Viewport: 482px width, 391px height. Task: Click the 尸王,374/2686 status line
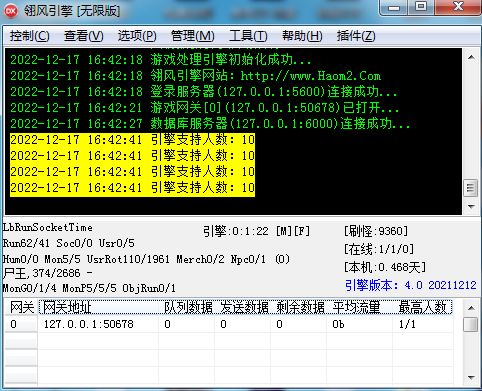[x=48, y=273]
